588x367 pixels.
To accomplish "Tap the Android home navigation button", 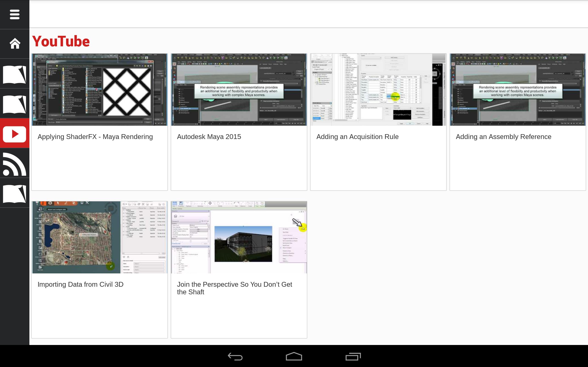I will coord(294,356).
